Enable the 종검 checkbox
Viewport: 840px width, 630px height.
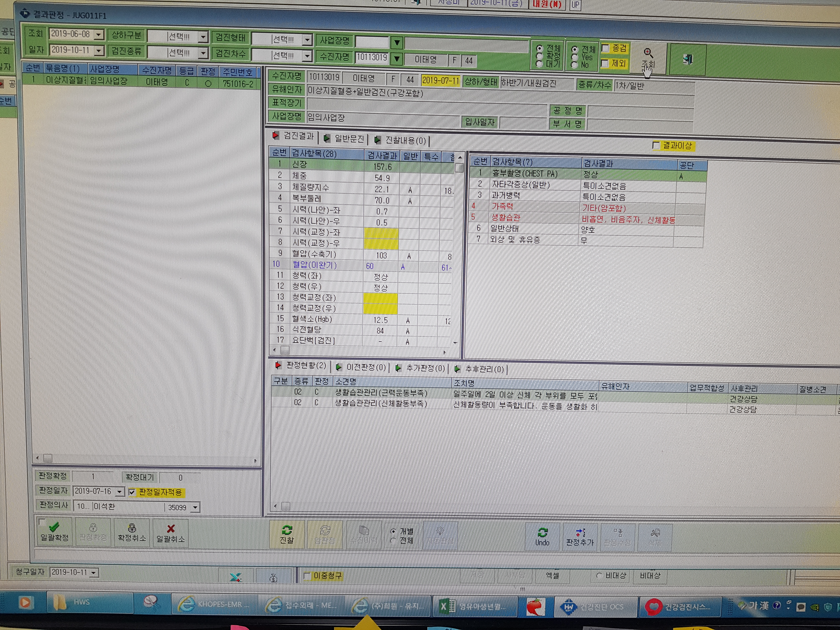click(606, 48)
